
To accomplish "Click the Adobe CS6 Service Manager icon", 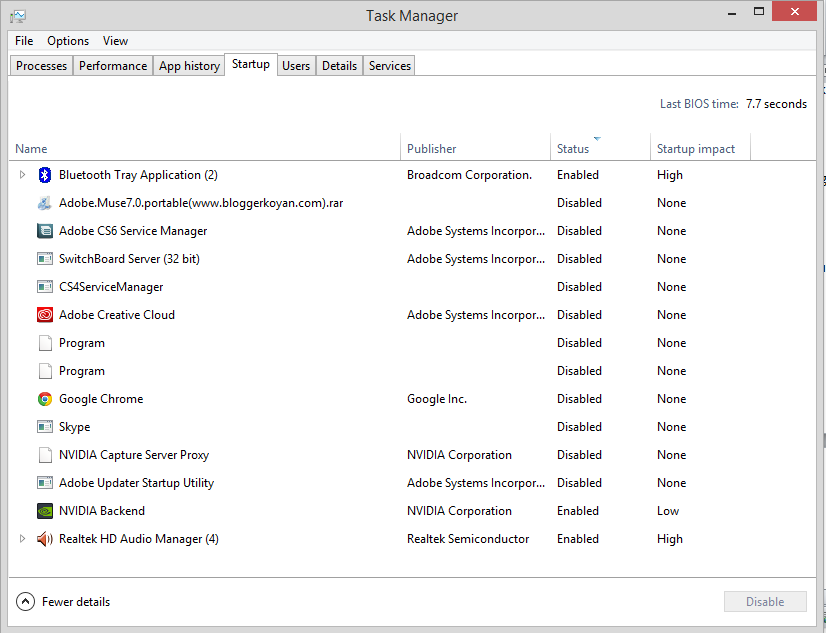I will coord(44,231).
